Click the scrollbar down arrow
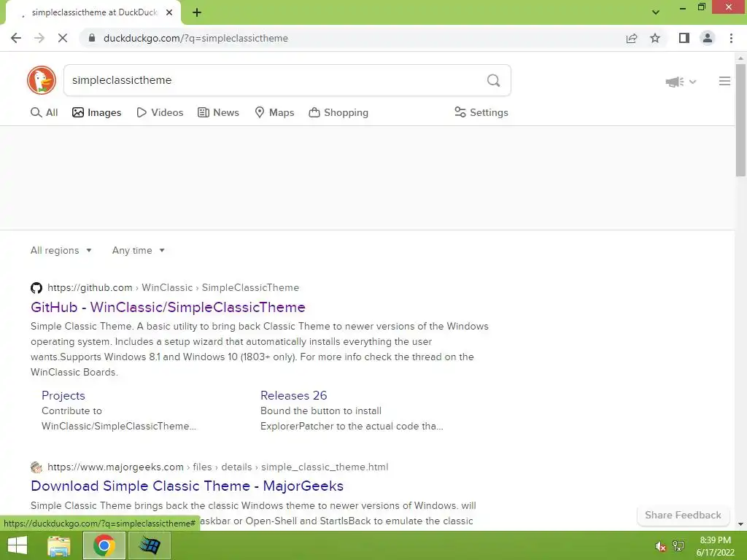Viewport: 747px width, 560px height. 741,524
